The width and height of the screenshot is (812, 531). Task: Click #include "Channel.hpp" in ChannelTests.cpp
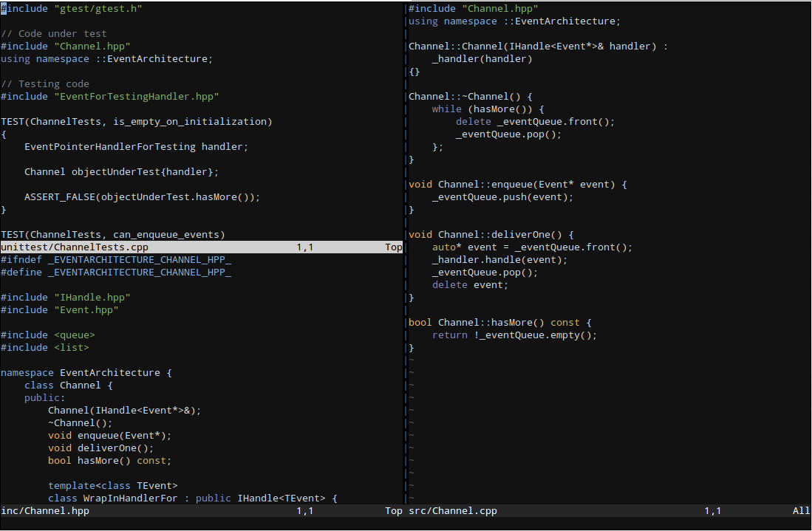click(66, 46)
